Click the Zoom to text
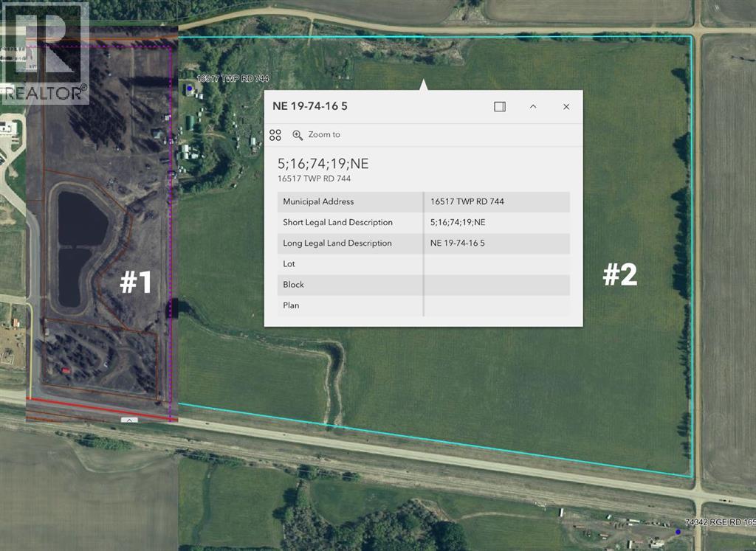 point(324,135)
